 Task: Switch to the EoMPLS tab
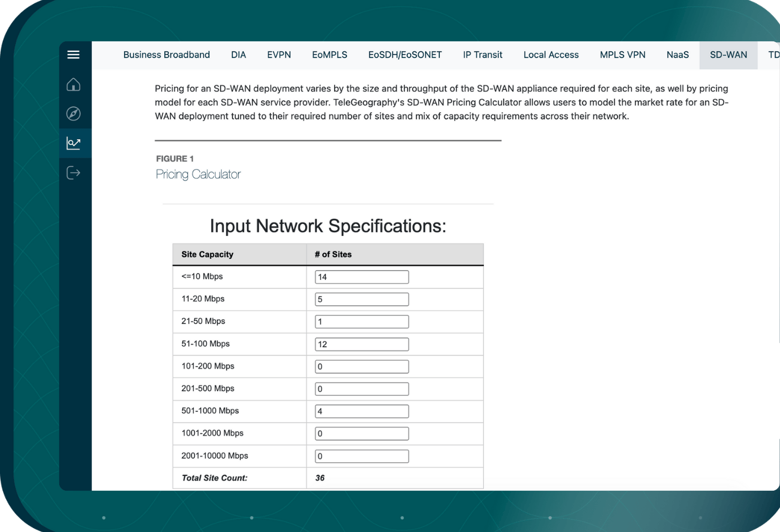329,55
